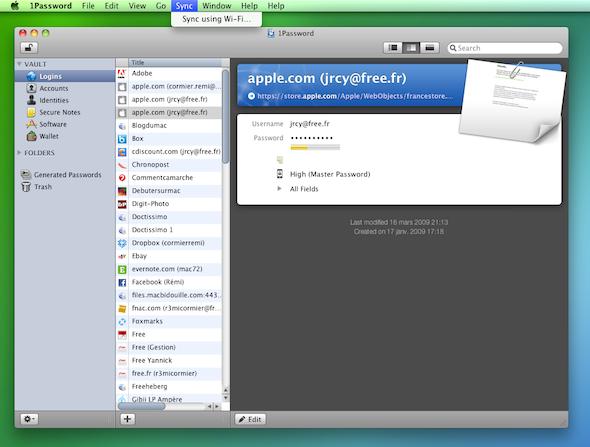Click the jrcy@free.fr username value

(310, 123)
